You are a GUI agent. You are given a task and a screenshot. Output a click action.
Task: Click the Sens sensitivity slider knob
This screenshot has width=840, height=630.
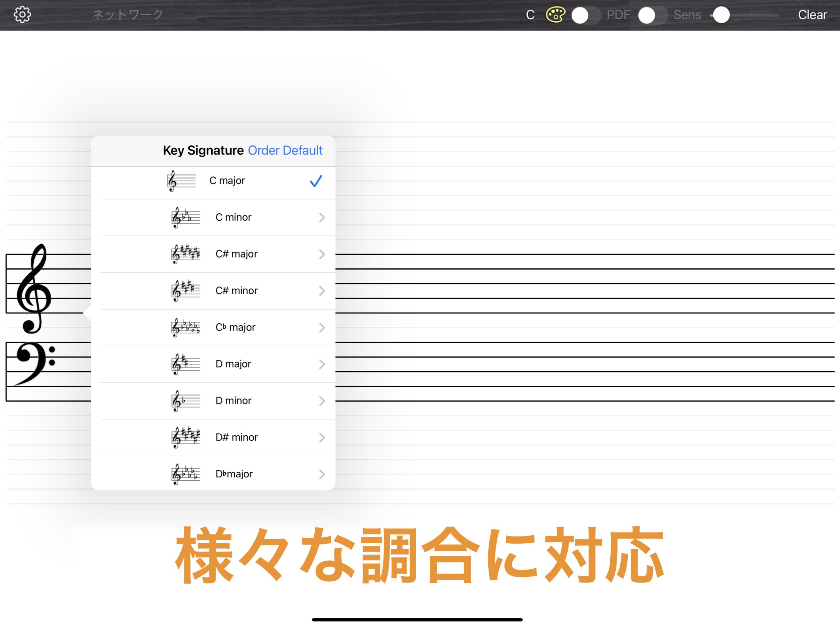(x=721, y=15)
